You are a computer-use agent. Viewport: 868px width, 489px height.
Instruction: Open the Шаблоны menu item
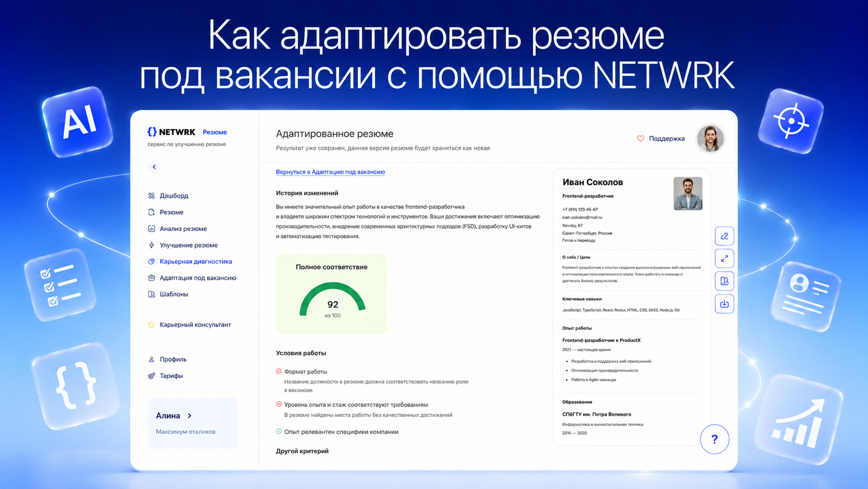click(174, 294)
